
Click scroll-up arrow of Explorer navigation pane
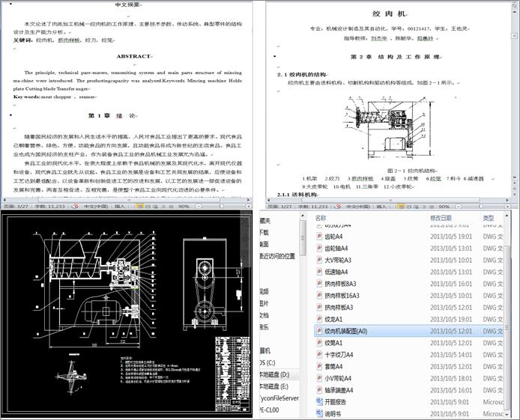point(303,216)
